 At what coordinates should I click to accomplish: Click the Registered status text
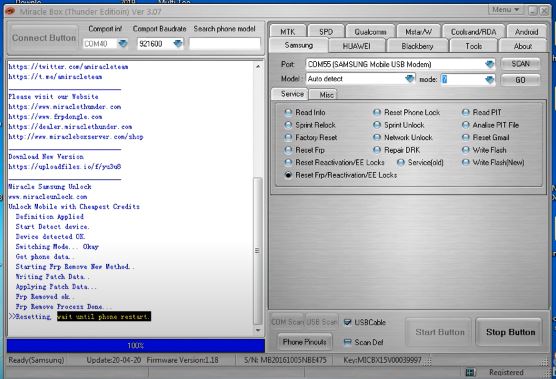506,372
